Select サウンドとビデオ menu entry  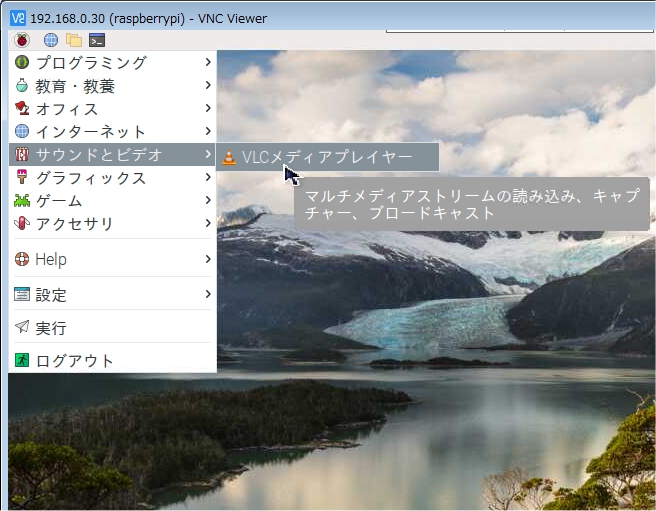[x=113, y=154]
